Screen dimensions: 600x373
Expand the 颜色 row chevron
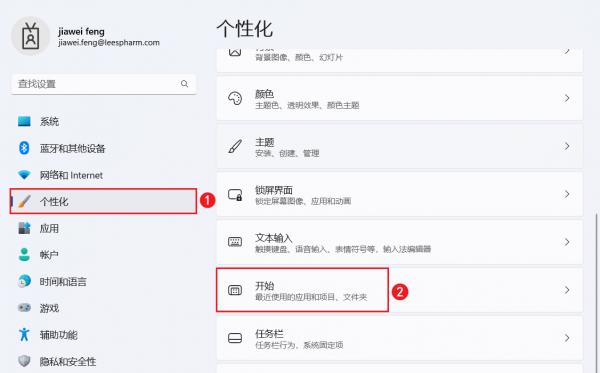tap(567, 98)
